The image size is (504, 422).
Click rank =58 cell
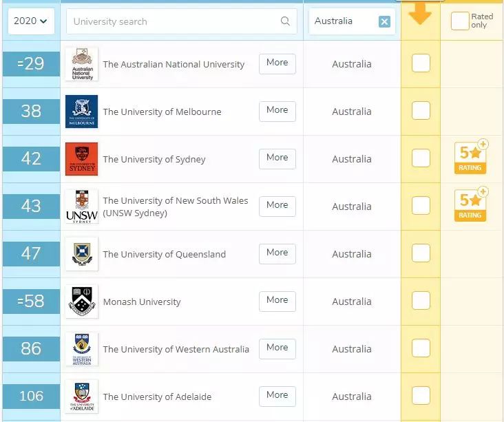31,301
